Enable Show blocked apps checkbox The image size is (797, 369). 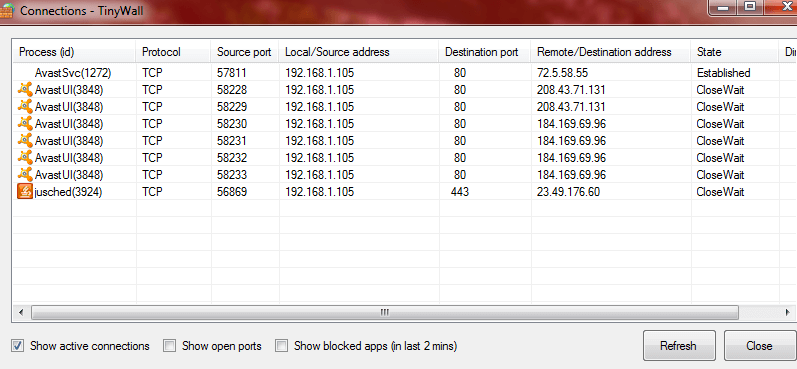pos(282,346)
